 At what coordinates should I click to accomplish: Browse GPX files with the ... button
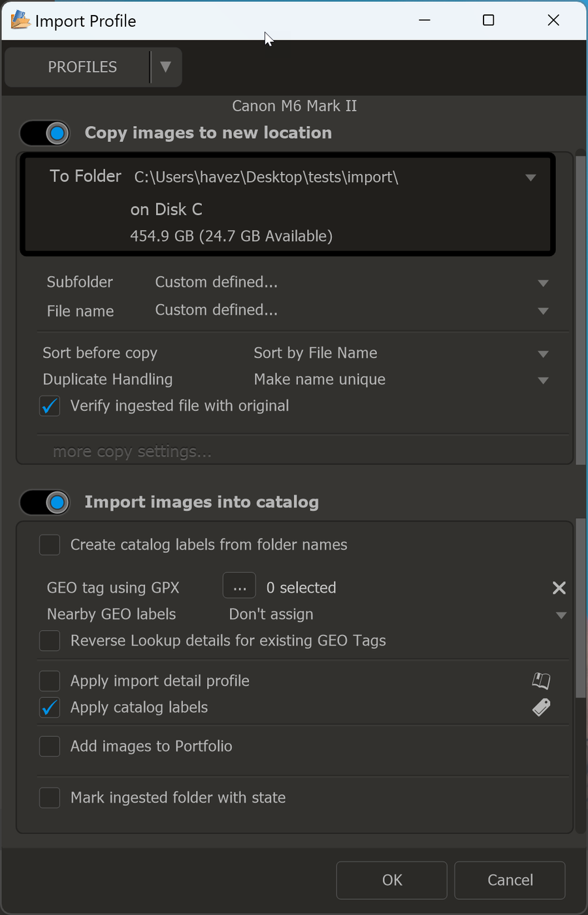239,586
